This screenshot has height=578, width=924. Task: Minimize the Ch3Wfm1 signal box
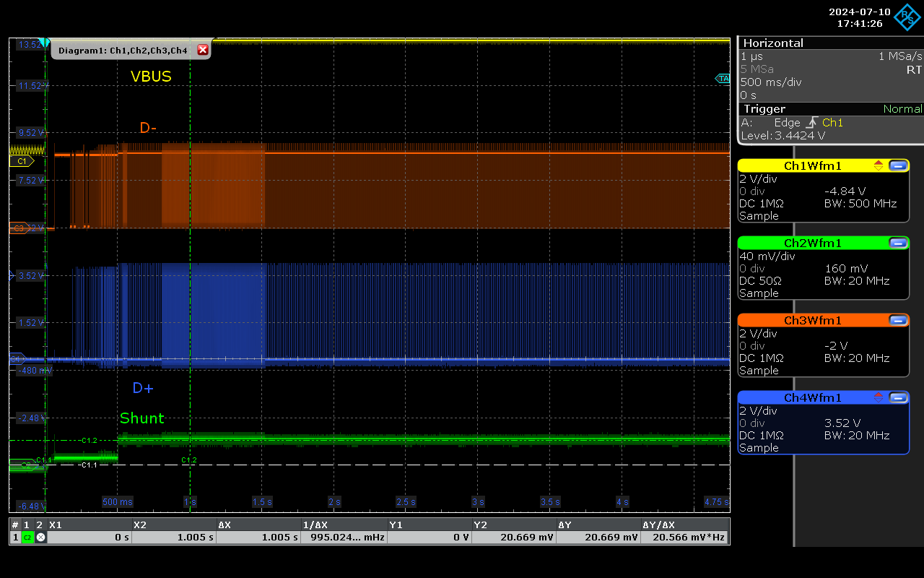point(898,320)
